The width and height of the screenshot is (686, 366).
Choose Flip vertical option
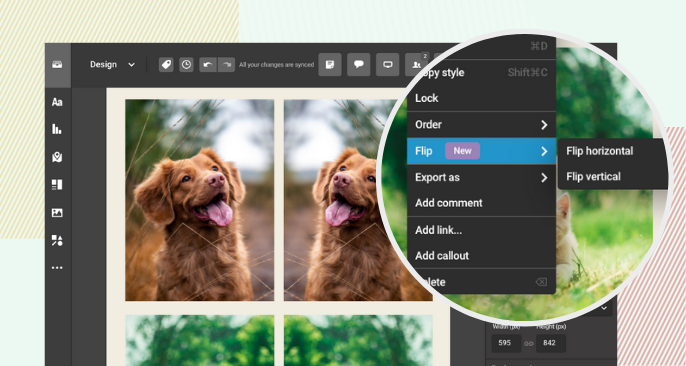593,177
